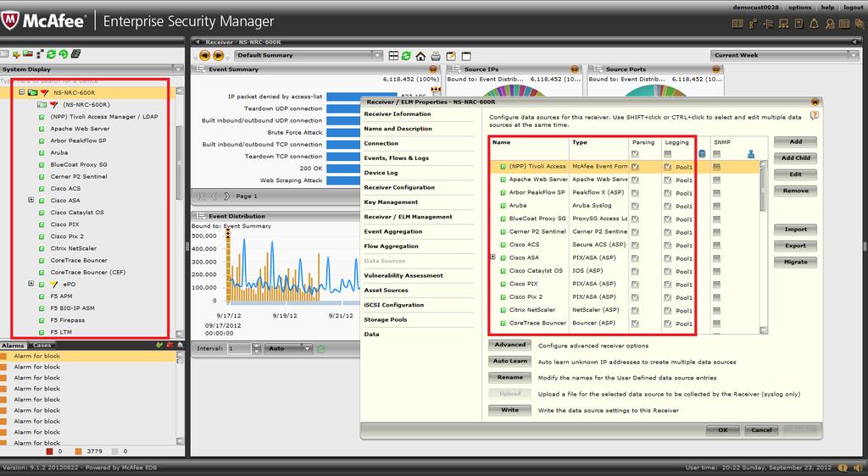Click the options link in header
This screenshot has width=868, height=476.
pos(799,7)
